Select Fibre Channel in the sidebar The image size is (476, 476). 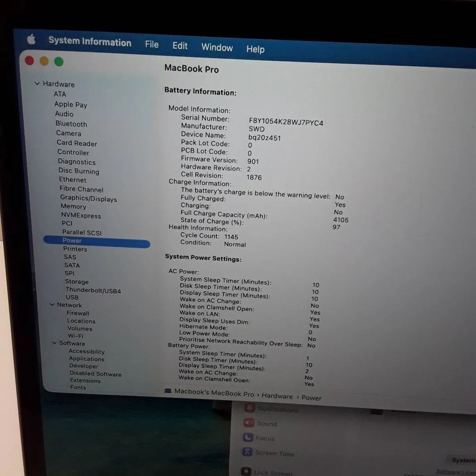(x=81, y=189)
